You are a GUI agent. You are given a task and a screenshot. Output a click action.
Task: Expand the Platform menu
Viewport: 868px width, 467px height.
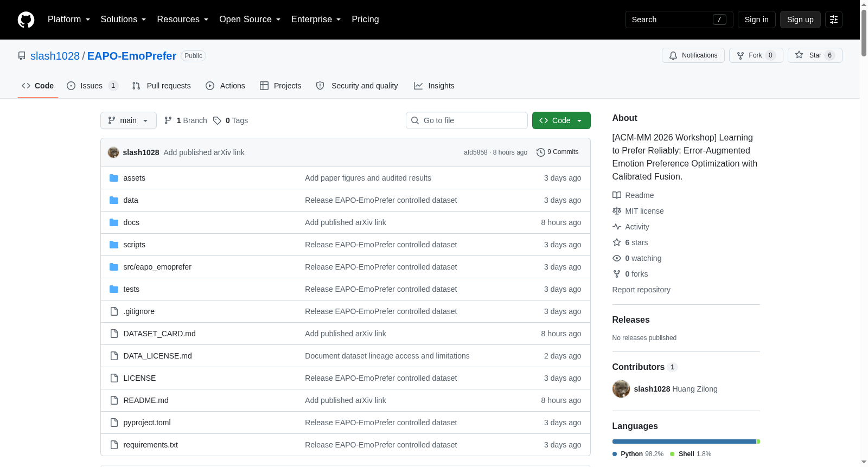69,20
